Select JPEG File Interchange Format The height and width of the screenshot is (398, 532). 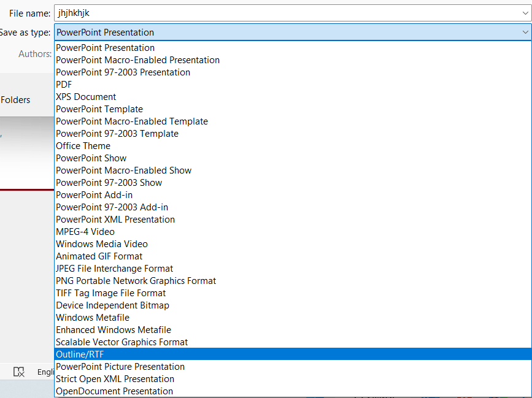click(293, 269)
